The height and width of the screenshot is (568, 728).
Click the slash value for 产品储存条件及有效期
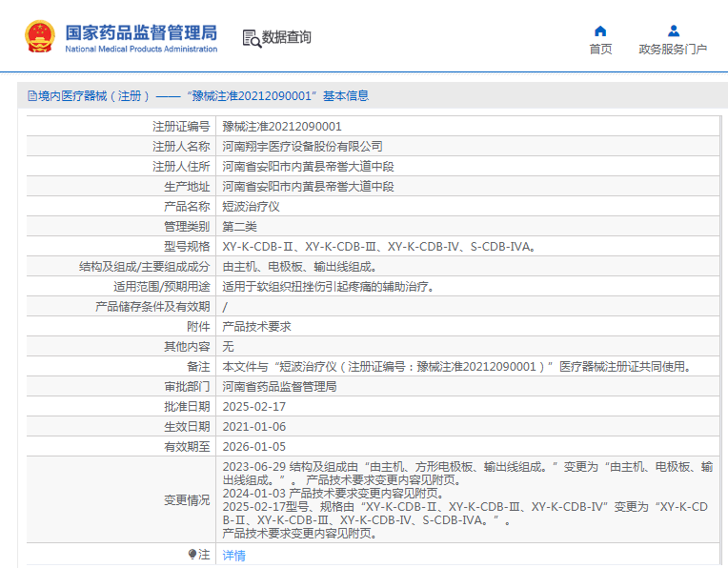coord(225,307)
